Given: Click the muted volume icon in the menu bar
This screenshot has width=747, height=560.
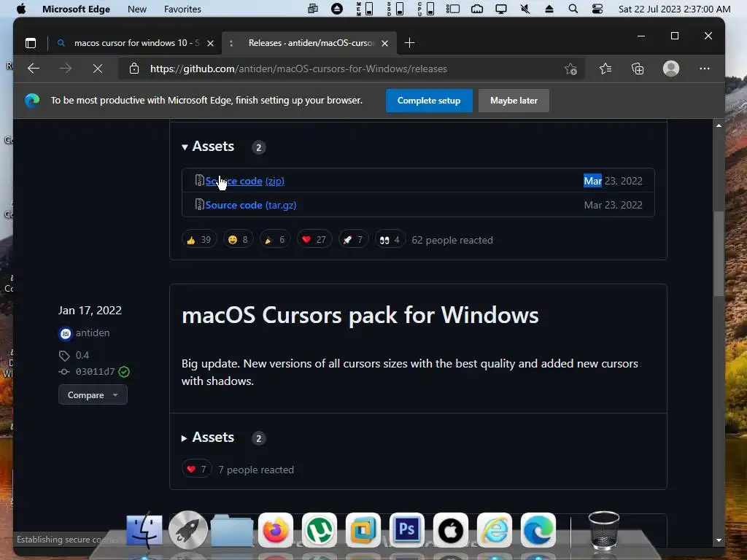Looking at the screenshot, I should [x=525, y=9].
